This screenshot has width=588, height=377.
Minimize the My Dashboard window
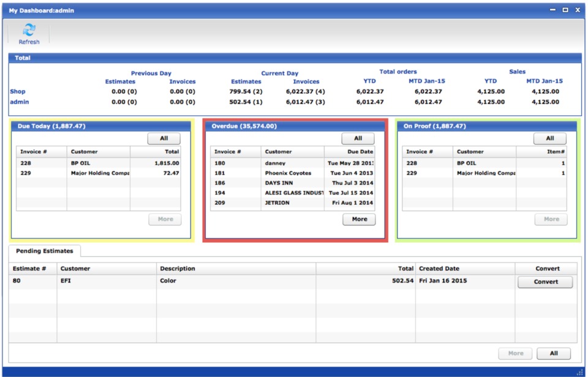pyautogui.click(x=552, y=10)
